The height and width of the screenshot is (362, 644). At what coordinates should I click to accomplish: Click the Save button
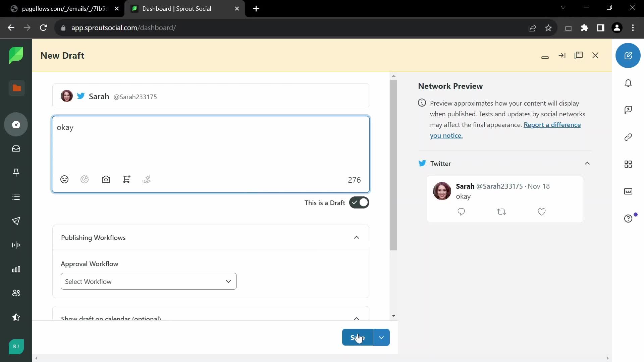[358, 337]
